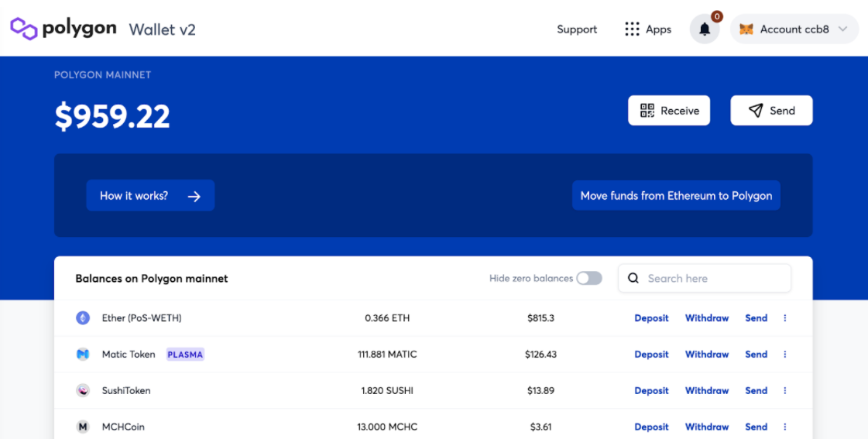Screen dimensions: 868x439
Task: Click the Polygon logo icon
Action: pyautogui.click(x=24, y=29)
